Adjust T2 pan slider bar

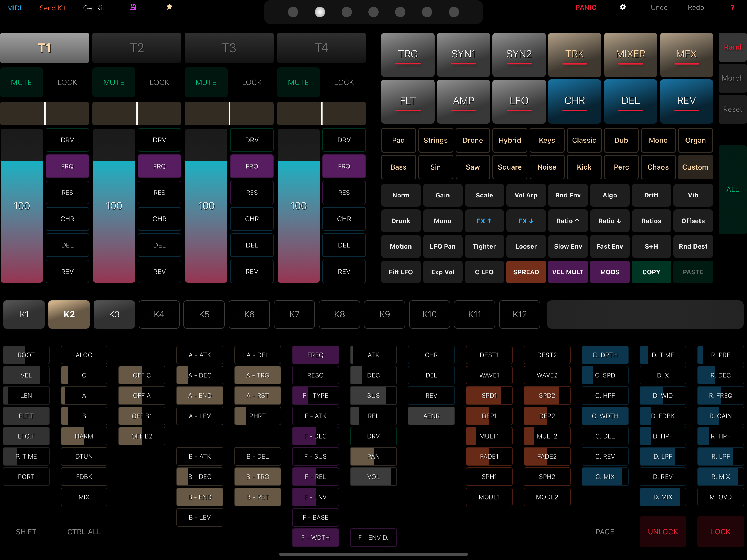[x=137, y=113]
